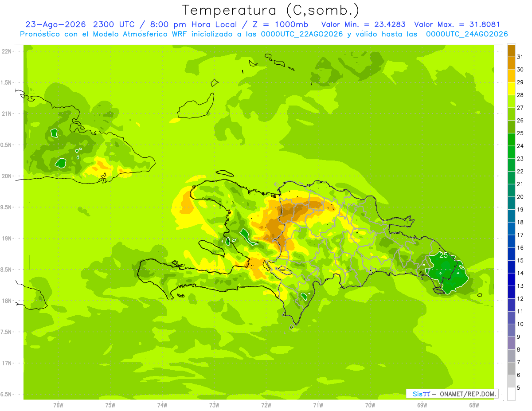Image resolution: width=532 pixels, height=411 pixels.
Task: Click the legend swatch between 26 and 27
Action: [x=511, y=114]
